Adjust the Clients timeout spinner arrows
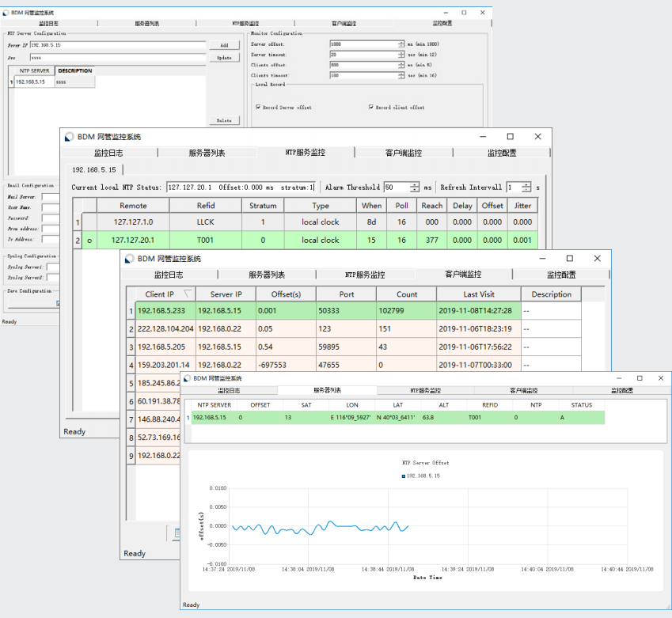Viewport: 672px width, 618px height. [401, 75]
